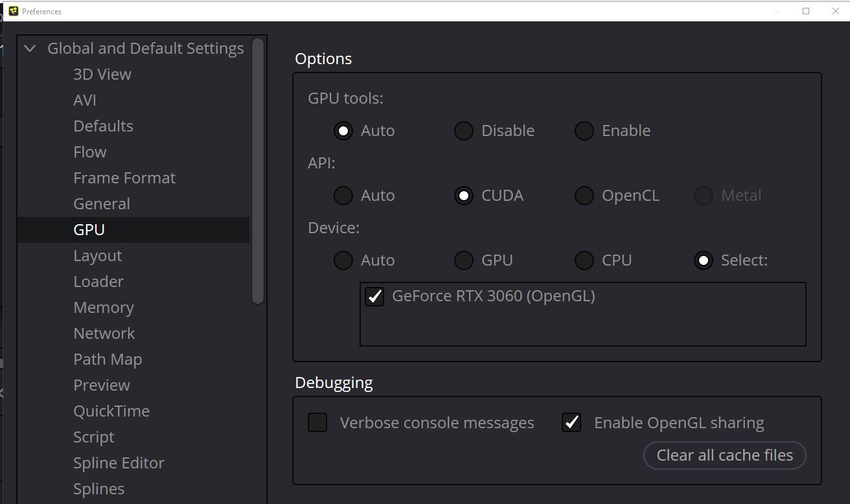Toggle Enable OpenGL sharing checkbox
Image resolution: width=850 pixels, height=504 pixels.
point(571,422)
